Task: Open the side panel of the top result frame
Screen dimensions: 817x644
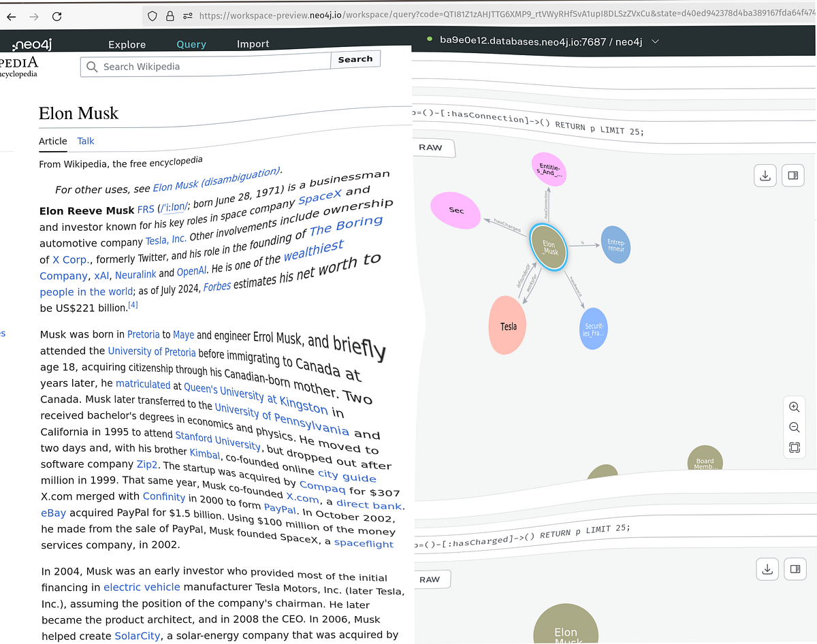Action: (x=792, y=175)
